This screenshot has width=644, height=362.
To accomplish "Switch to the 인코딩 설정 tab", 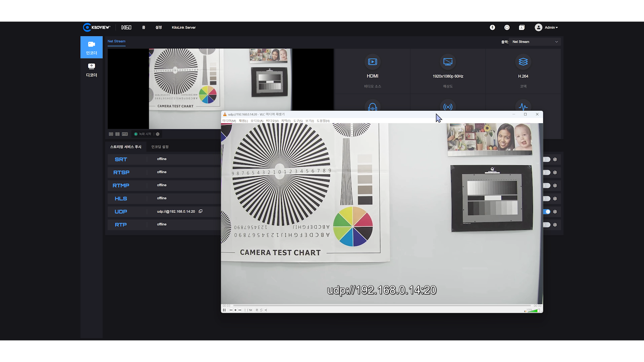I will [x=160, y=147].
